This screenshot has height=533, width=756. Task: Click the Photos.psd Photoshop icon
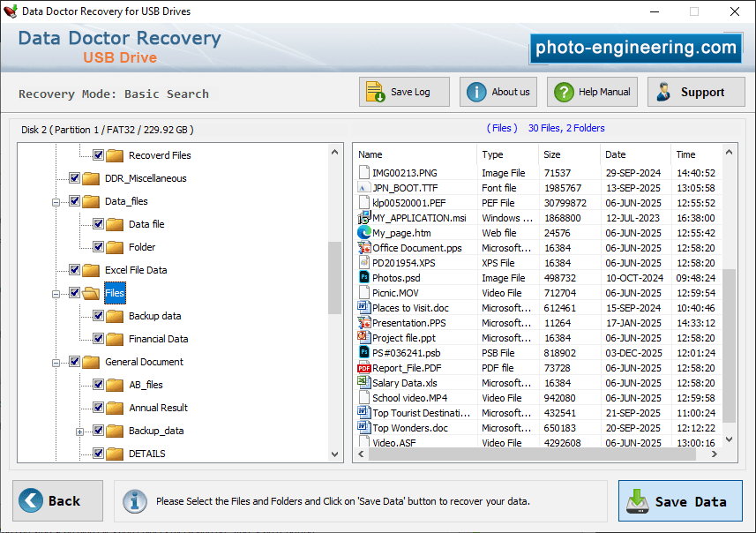[364, 277]
